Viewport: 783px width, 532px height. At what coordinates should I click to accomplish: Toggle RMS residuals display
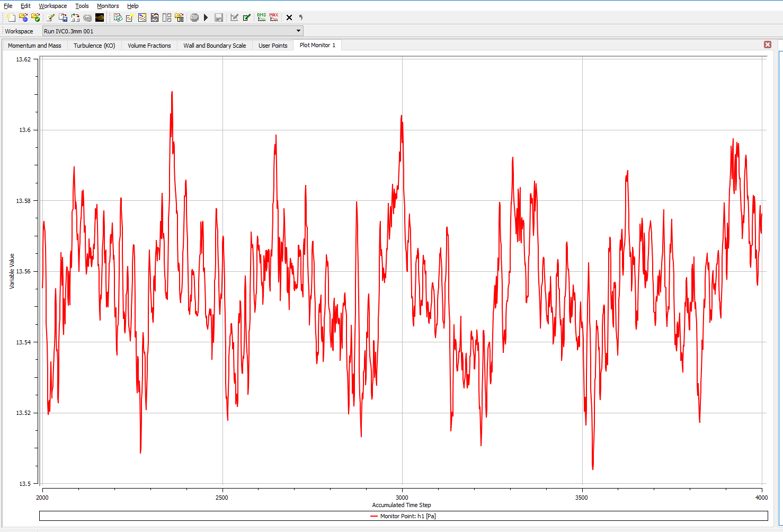[261, 17]
